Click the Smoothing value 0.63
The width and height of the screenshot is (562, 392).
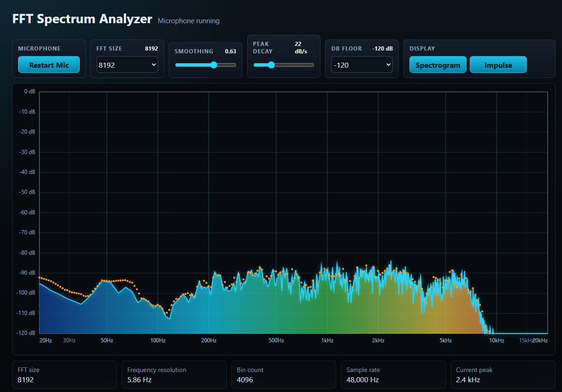click(x=230, y=51)
